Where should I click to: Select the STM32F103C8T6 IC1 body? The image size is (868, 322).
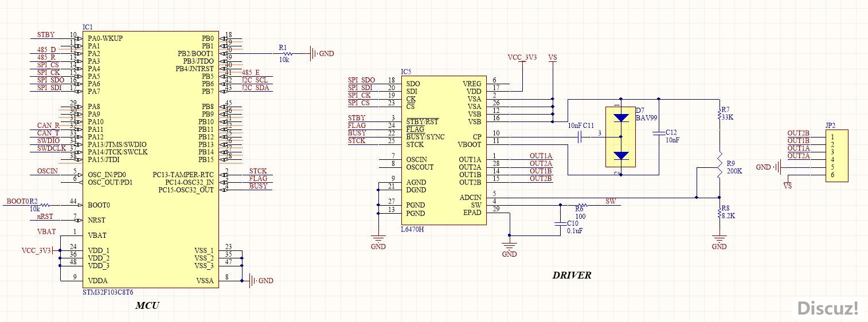pos(151,160)
